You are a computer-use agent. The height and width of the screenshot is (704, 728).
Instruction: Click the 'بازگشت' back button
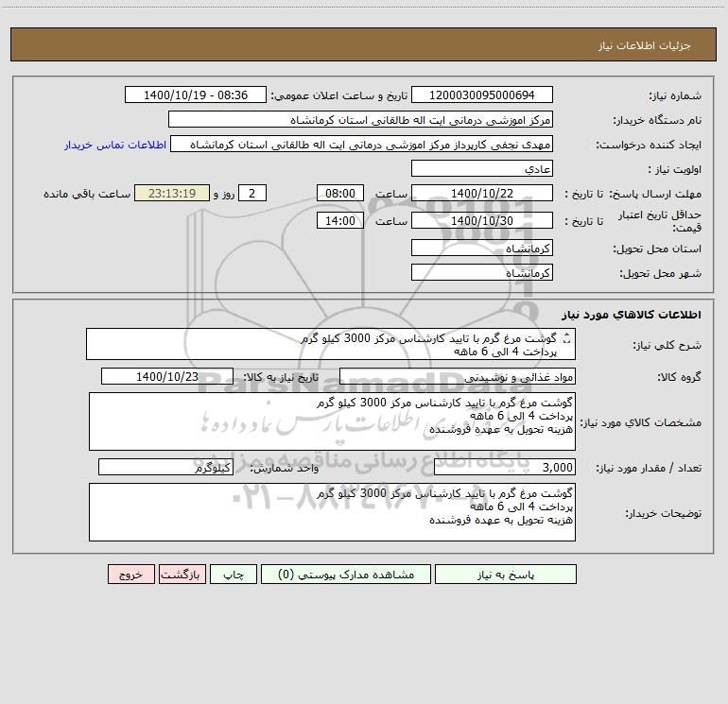point(182,574)
